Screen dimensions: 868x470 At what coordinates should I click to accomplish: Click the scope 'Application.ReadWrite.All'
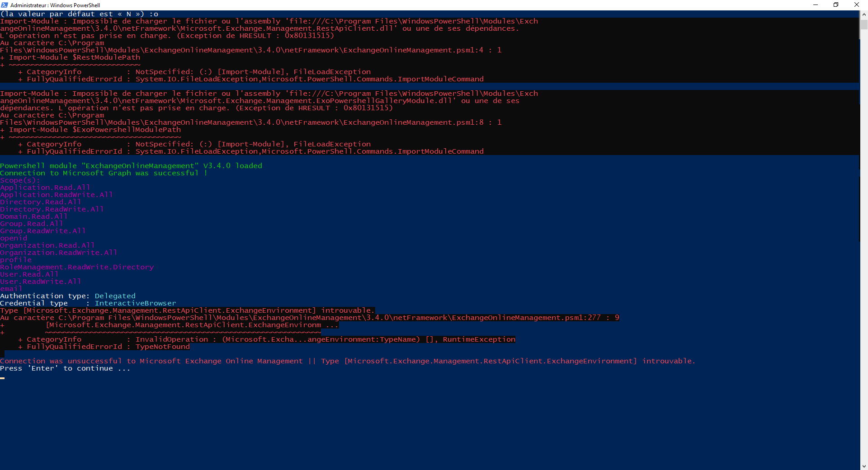[57, 195]
